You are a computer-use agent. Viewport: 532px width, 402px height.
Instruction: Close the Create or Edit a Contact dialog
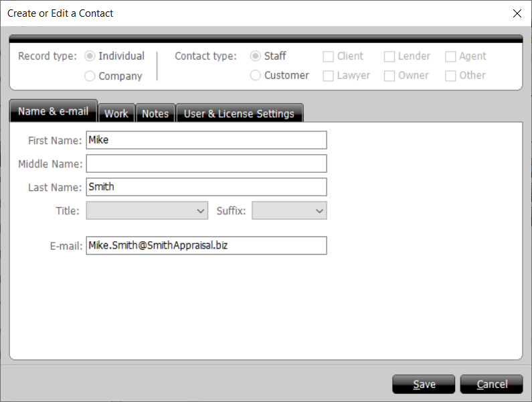tap(517, 13)
